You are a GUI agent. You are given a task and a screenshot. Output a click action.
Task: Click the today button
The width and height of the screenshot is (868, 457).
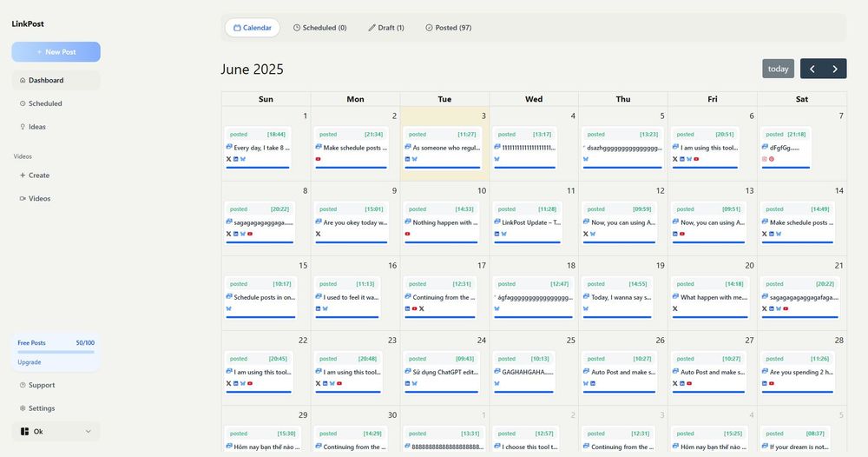pos(778,69)
